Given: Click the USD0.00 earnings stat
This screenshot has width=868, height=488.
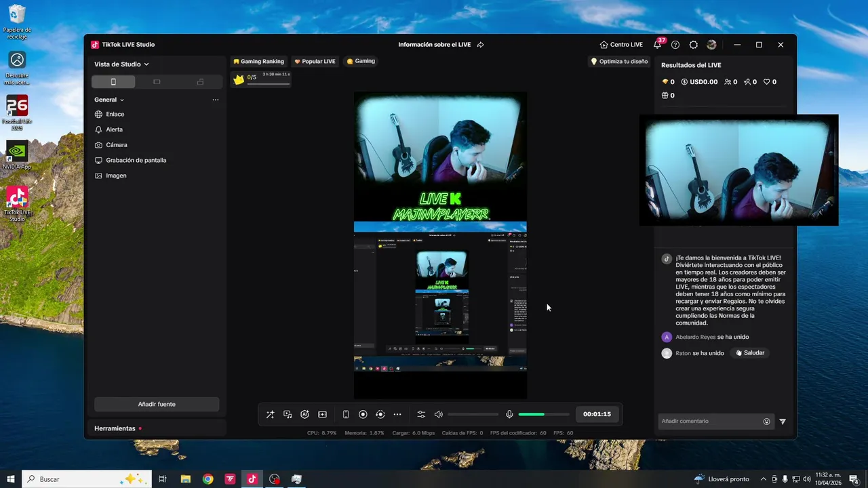Looking at the screenshot, I should click(699, 82).
